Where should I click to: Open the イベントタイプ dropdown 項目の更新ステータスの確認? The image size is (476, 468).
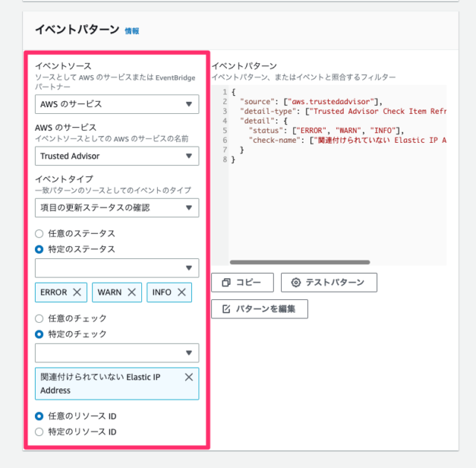117,208
